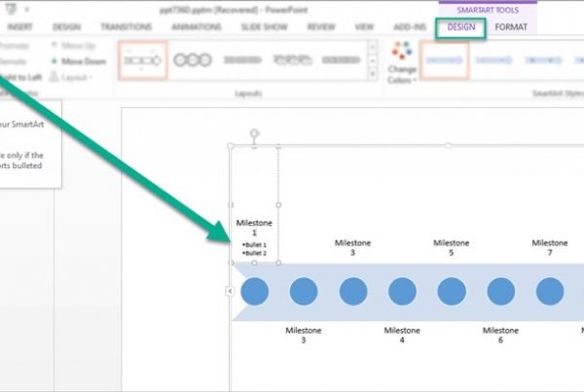Open the Animations tab
Viewport: 584px width, 392px height.
[197, 27]
